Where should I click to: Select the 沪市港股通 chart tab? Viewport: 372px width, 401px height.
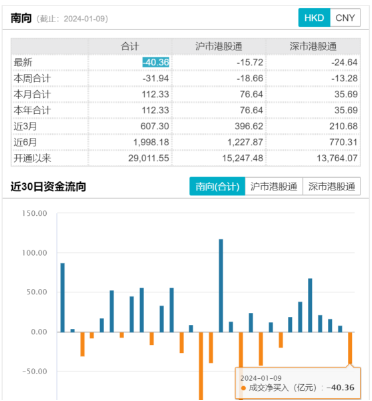pos(274,186)
